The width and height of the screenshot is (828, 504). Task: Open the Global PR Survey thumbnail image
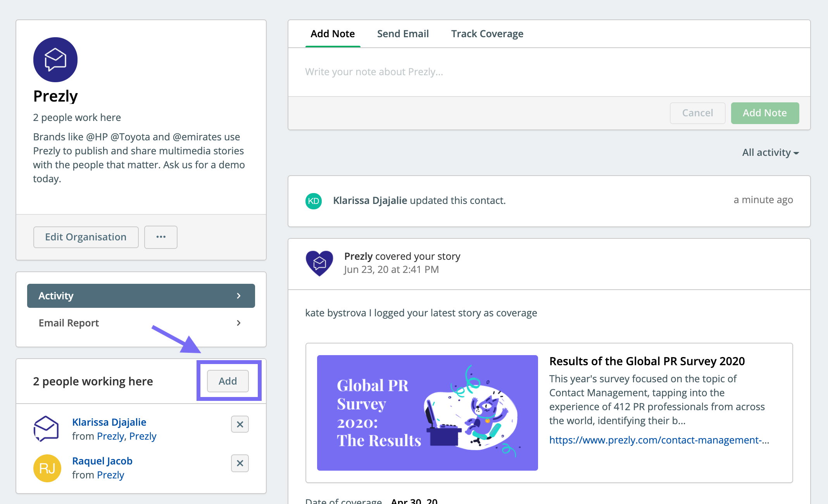click(428, 413)
